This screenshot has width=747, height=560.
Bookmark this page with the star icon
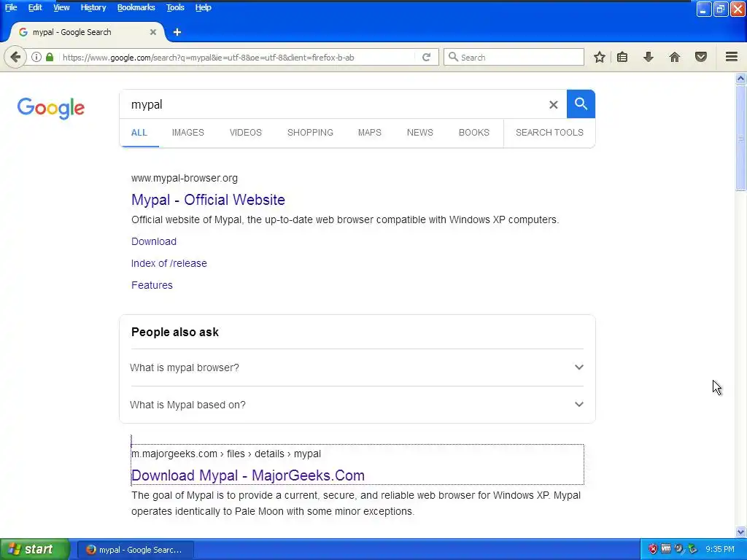click(600, 57)
